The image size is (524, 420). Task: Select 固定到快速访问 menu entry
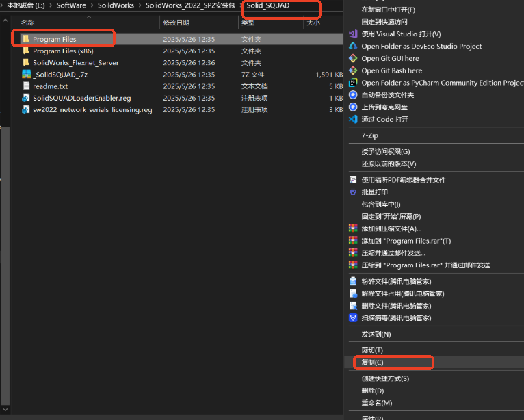[x=384, y=22]
